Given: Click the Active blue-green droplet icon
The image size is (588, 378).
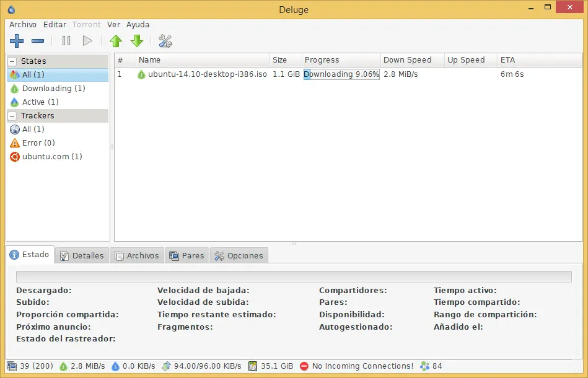Looking at the screenshot, I should pyautogui.click(x=15, y=102).
